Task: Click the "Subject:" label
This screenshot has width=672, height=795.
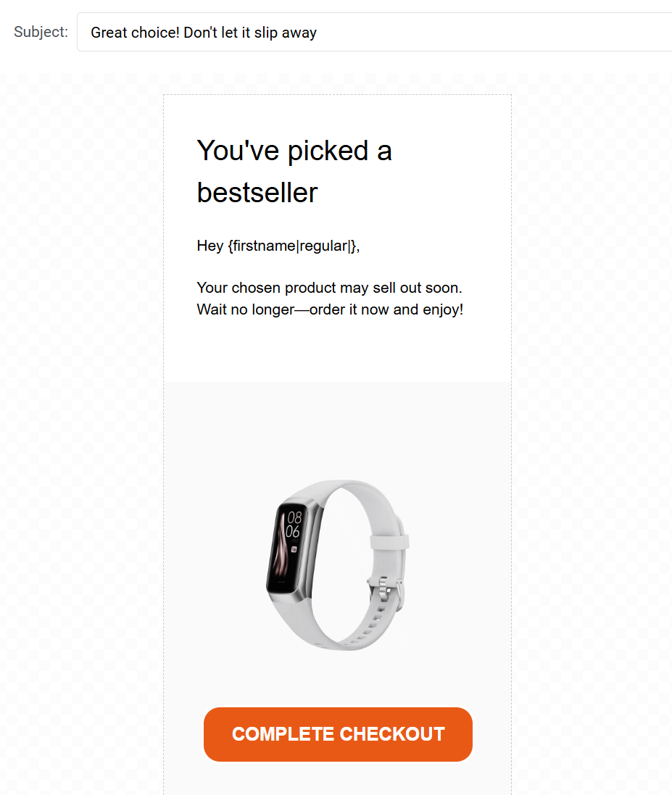Action: pos(41,32)
